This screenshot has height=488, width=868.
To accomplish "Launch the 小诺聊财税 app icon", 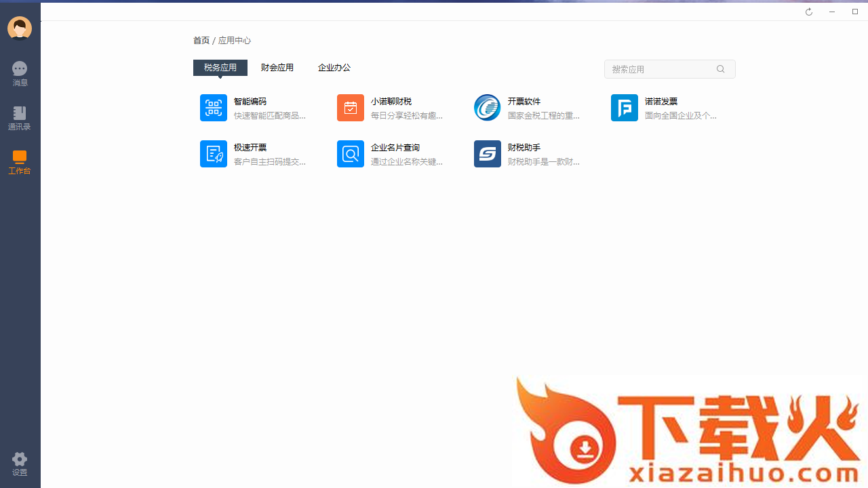I will point(351,108).
